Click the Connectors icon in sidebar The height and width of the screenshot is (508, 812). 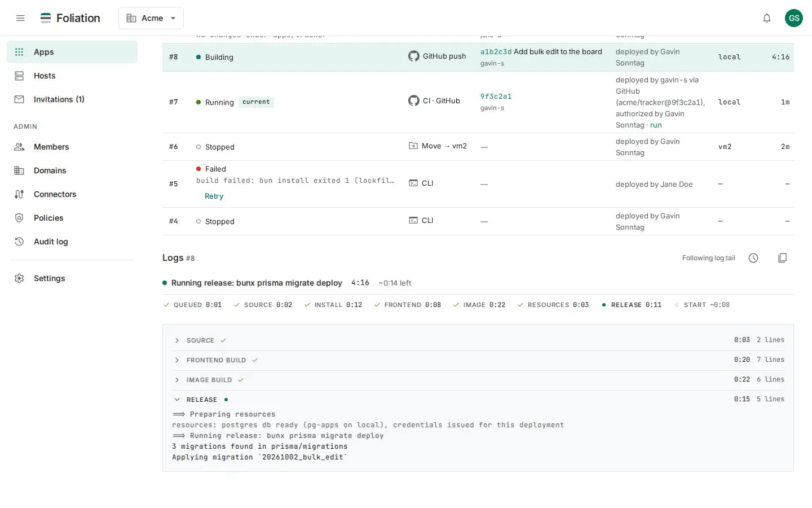click(x=19, y=194)
